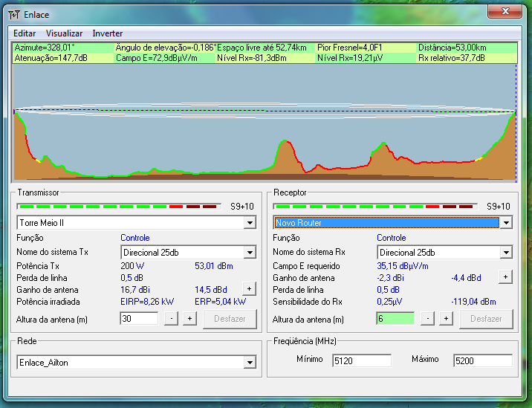Expand the Torre Meio II transmitter dropdown
Screen dimensions: 532x408
pyautogui.click(x=250, y=223)
